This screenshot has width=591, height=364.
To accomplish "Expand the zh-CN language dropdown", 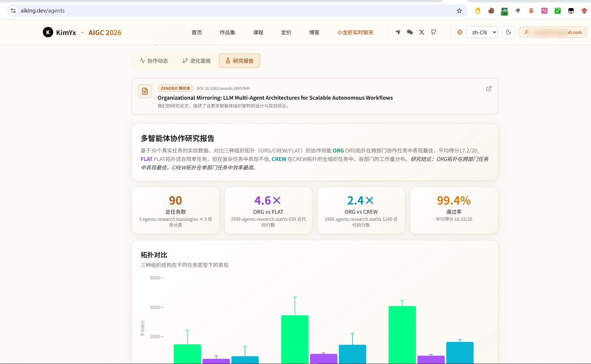I will (482, 32).
